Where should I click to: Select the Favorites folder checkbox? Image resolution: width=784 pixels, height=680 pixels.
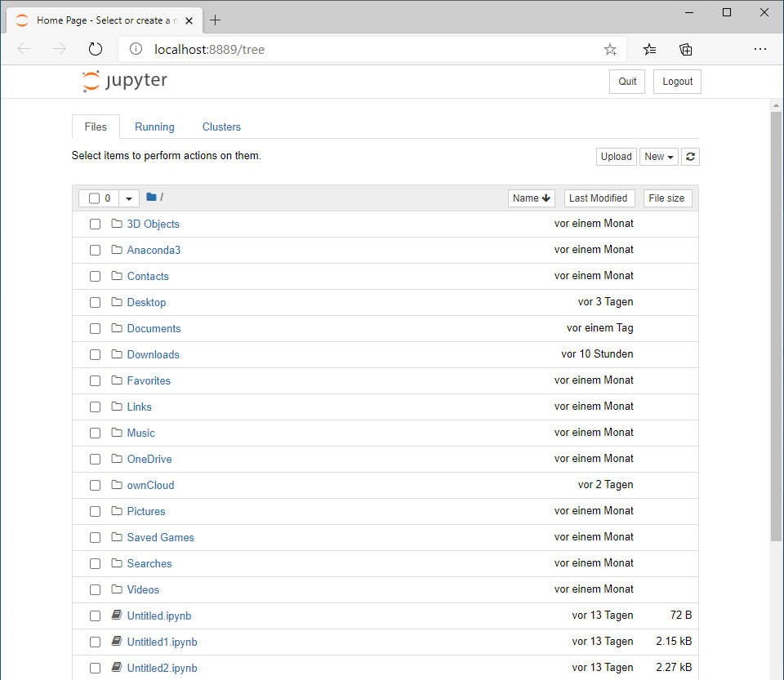pos(95,380)
